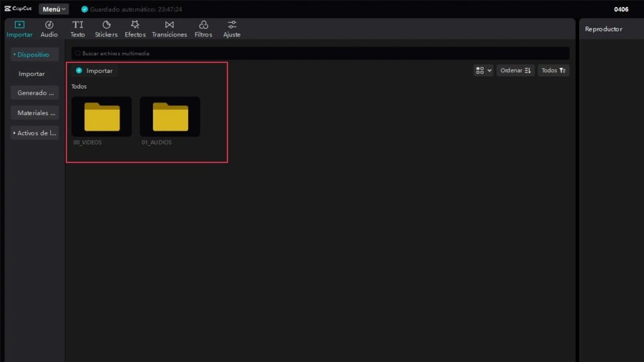Open the grid view layout dropdown
644x362 pixels.
[x=484, y=70]
